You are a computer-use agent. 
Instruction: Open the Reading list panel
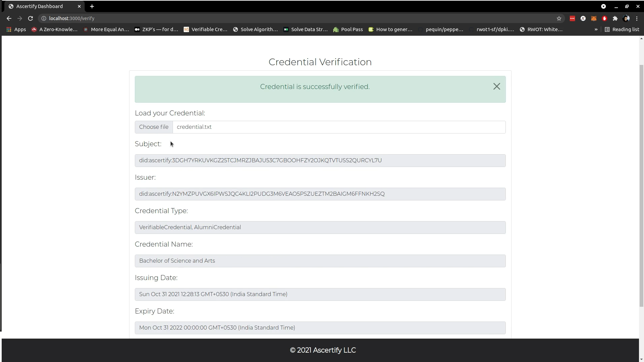622,29
